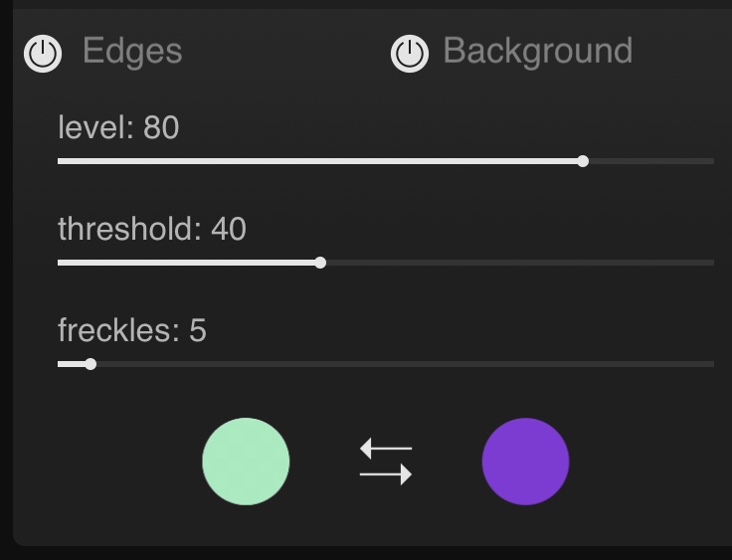Click the "level: 80" label text
The image size is (732, 560).
pos(118,127)
